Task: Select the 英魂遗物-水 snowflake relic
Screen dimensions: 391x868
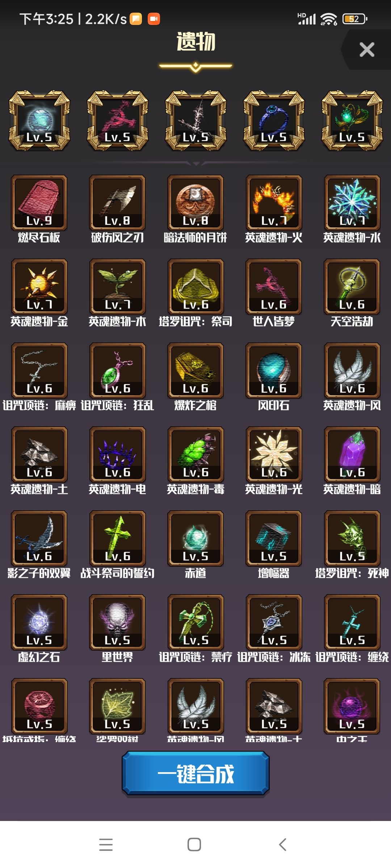Action: pos(352,203)
